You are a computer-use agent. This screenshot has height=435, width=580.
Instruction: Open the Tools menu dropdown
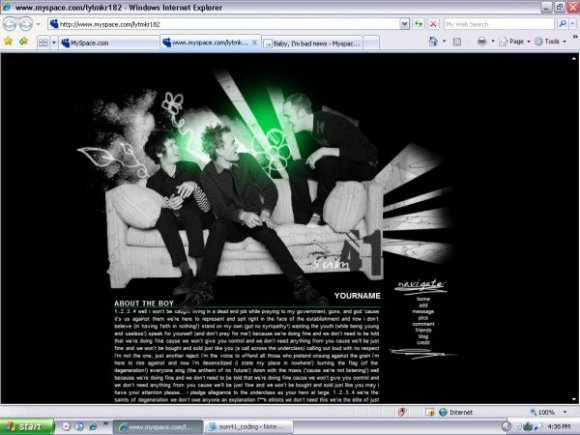click(550, 41)
